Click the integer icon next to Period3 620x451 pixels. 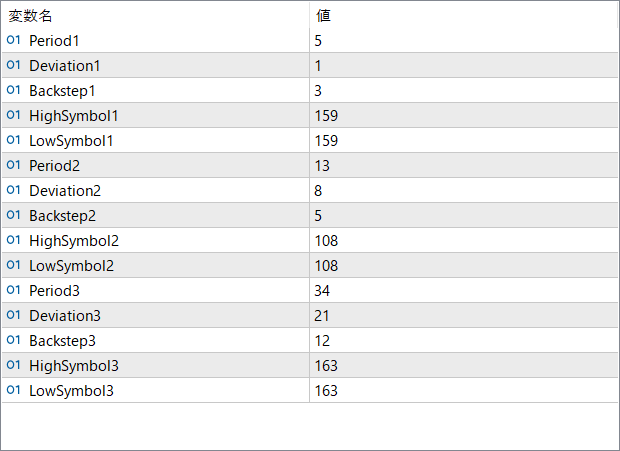13,290
